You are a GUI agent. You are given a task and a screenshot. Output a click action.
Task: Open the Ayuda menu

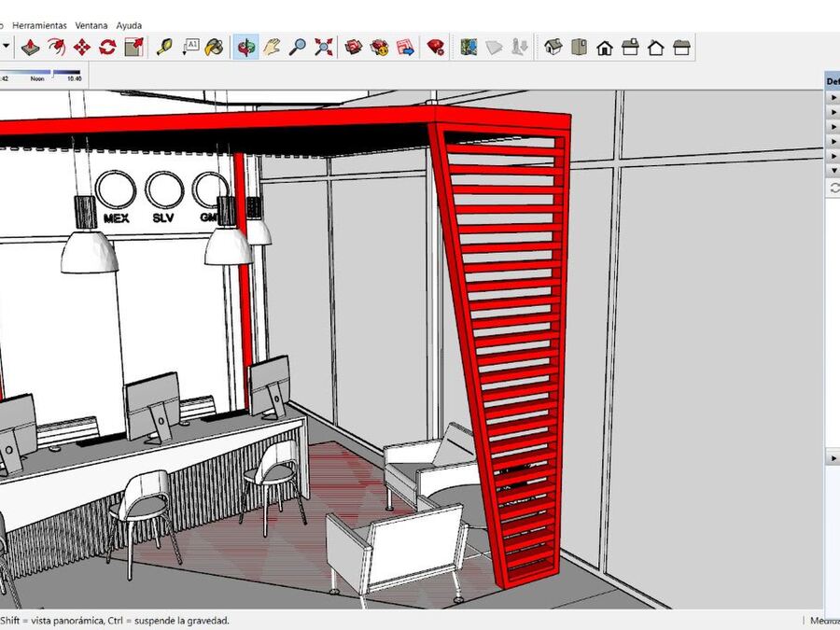coord(129,25)
